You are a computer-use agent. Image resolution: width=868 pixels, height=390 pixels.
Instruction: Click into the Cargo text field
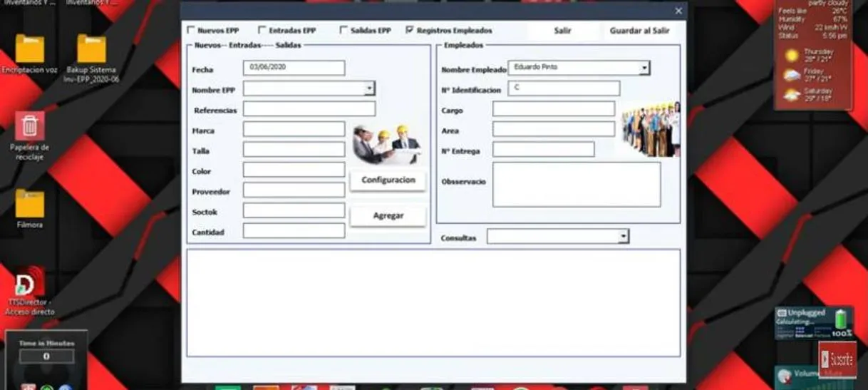tap(554, 108)
